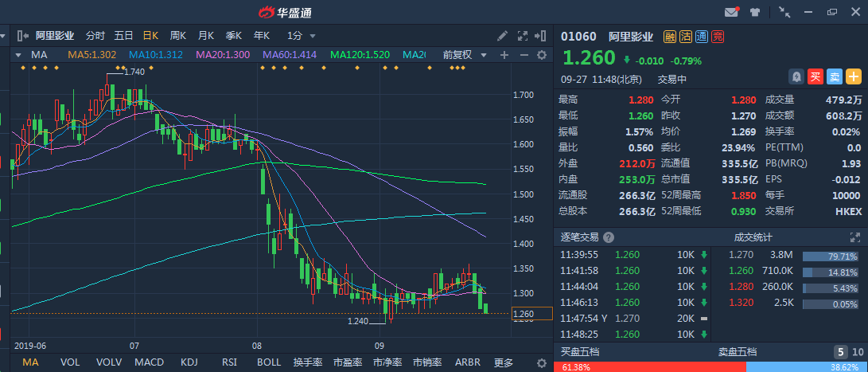Collapse the left list panel icon

coord(23,36)
